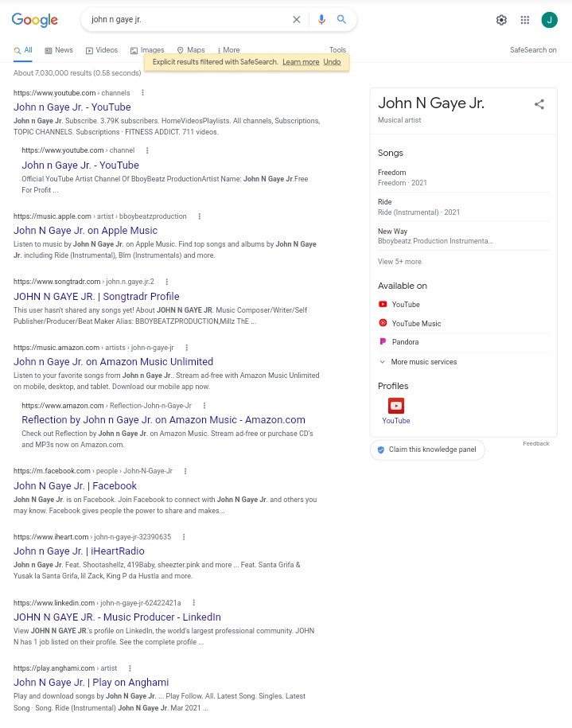Click Learn more in the SafeSearch notice
This screenshot has width=572, height=728.
(x=301, y=62)
